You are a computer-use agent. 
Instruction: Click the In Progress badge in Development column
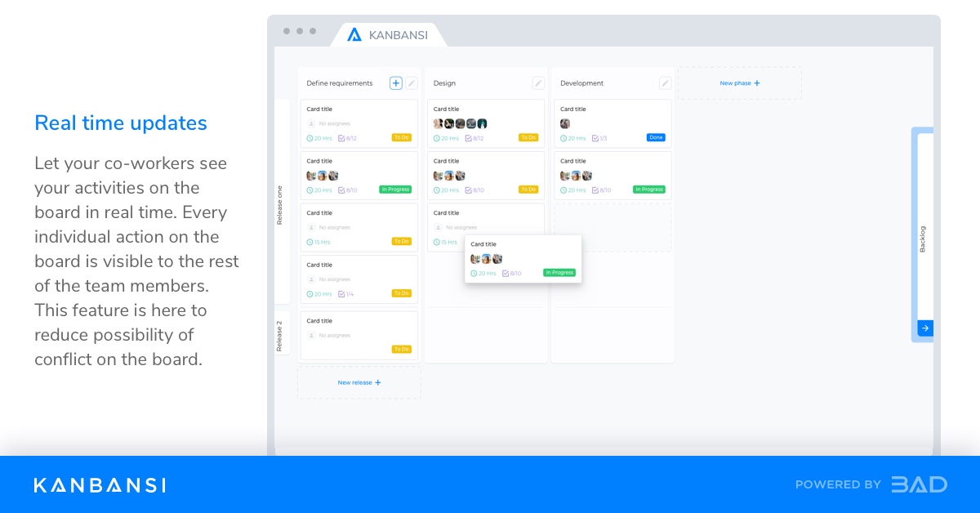click(649, 190)
